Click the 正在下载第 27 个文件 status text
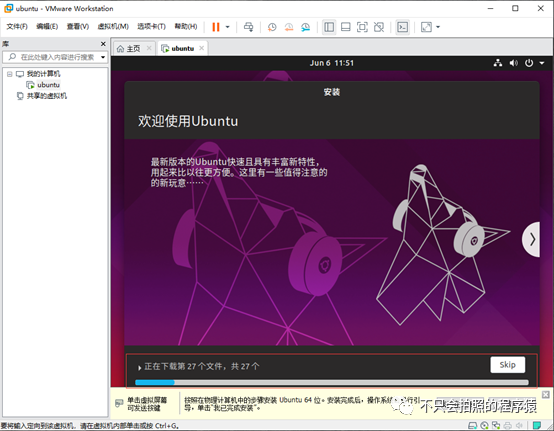This screenshot has height=431, width=554. point(202,366)
